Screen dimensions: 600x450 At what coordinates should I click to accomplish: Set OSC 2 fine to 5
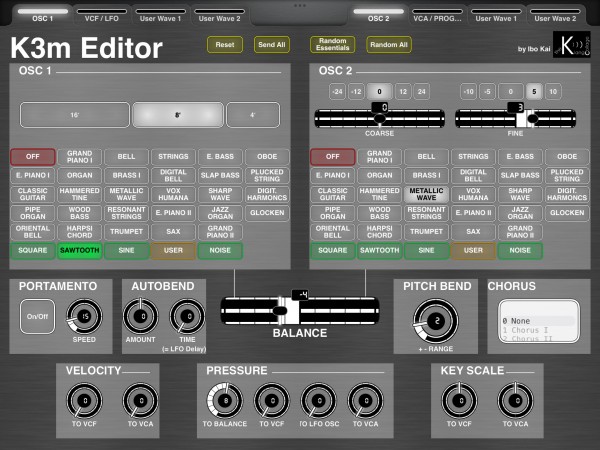(x=534, y=92)
